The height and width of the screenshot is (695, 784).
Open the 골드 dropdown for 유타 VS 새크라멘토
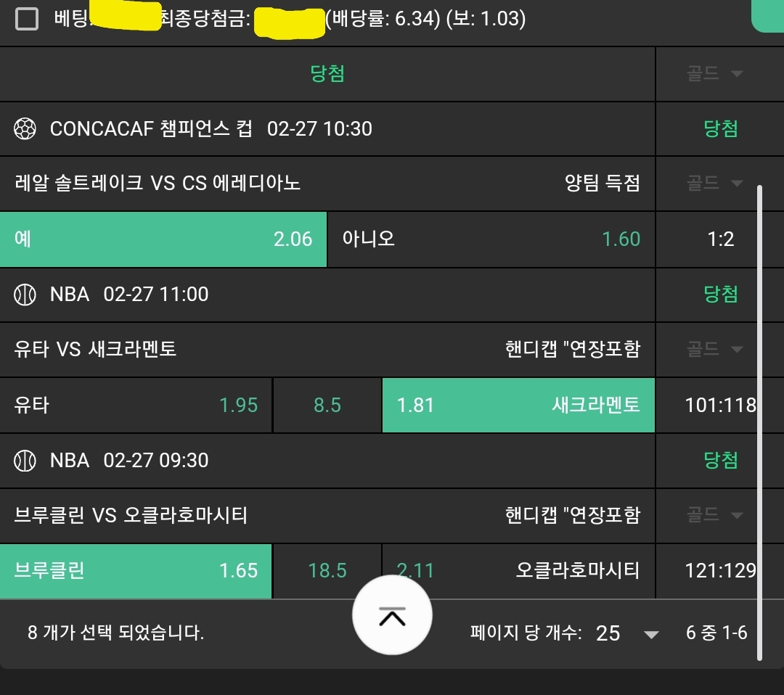(715, 350)
